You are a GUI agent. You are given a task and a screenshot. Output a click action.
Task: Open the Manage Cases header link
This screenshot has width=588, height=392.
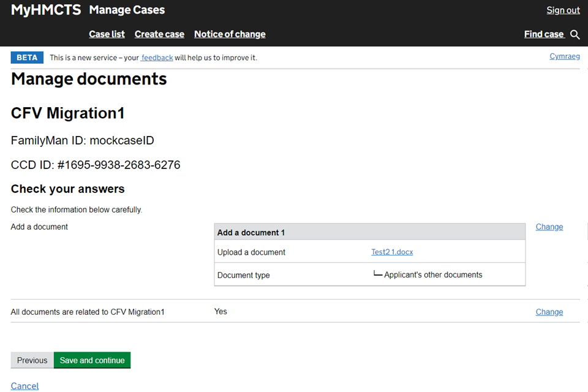[127, 10]
